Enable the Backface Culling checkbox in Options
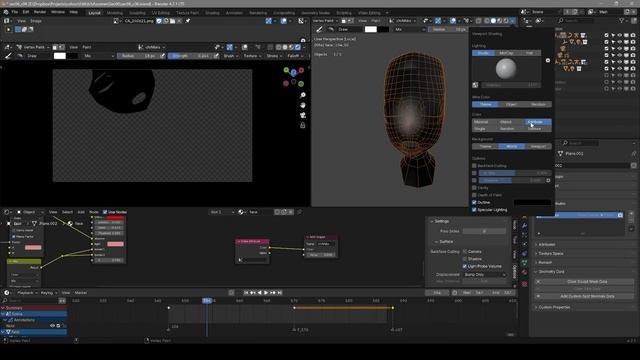The width and height of the screenshot is (640, 360). tap(474, 166)
